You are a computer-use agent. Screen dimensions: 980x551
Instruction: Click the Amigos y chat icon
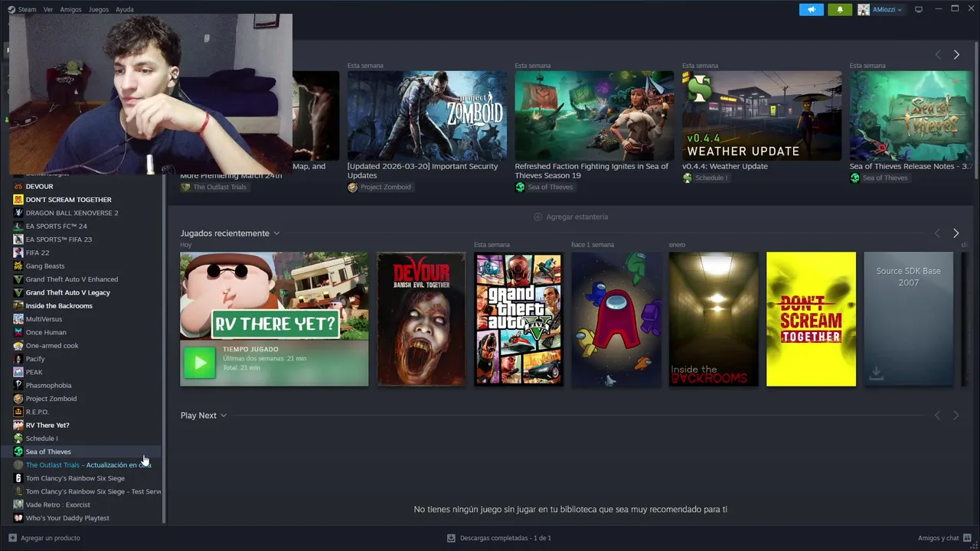click(968, 538)
